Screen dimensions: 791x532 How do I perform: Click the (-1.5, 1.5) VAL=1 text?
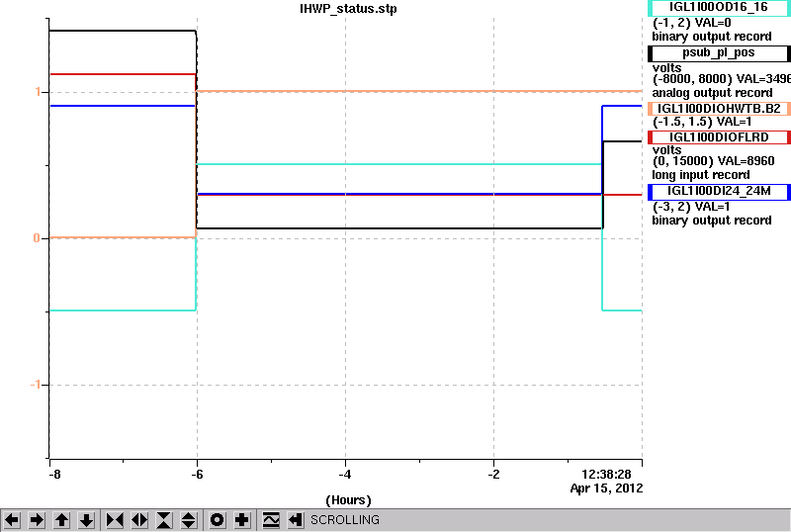[702, 122]
